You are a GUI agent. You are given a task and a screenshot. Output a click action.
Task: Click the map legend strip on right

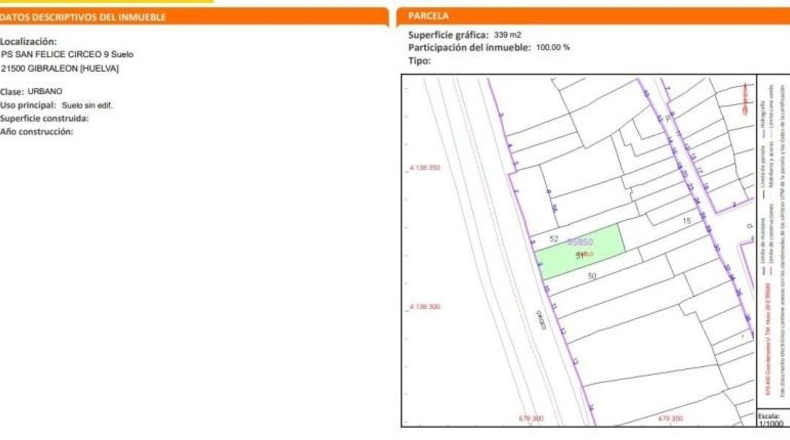click(x=773, y=242)
